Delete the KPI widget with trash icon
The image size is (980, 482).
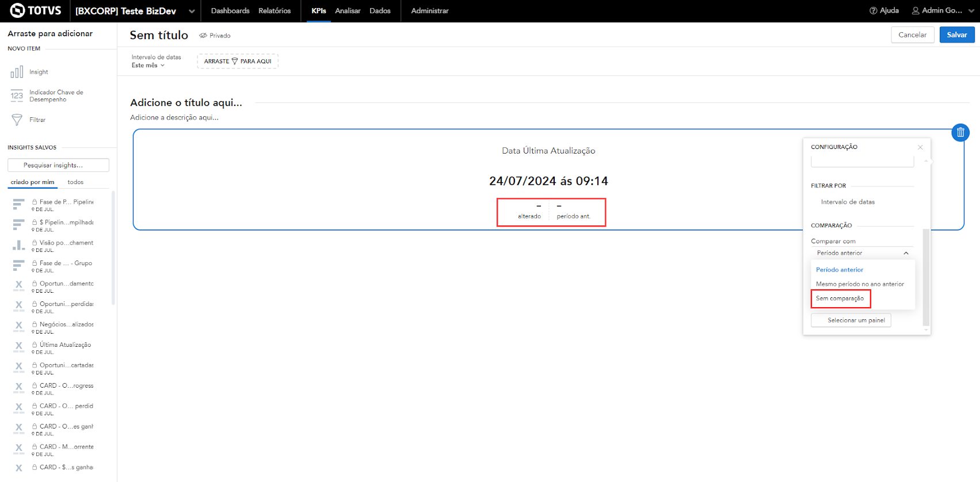pos(960,132)
